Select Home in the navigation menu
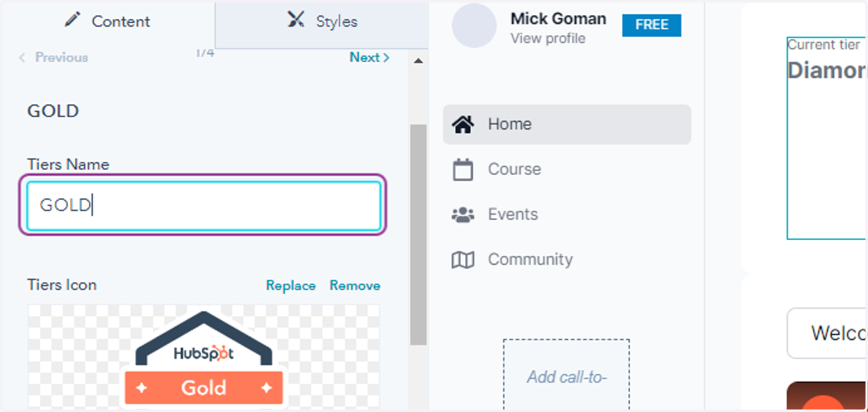 pos(567,124)
